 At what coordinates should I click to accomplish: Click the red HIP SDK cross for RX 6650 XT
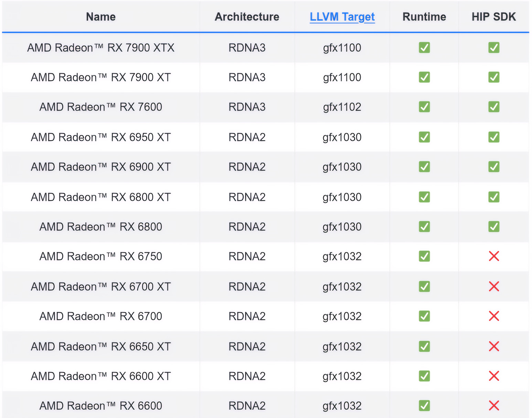[494, 346]
